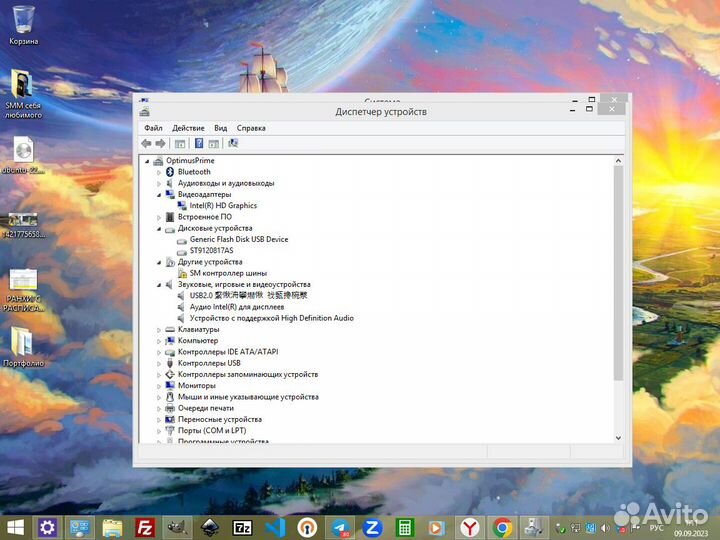Open FileZilla from the taskbar
This screenshot has height=540, width=720.
(145, 526)
